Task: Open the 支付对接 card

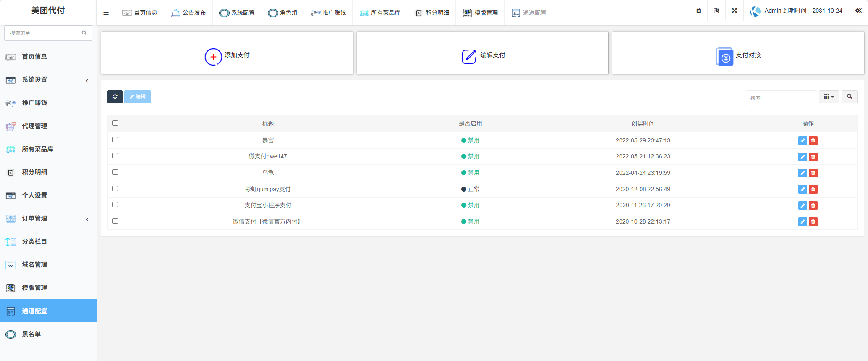Action: pyautogui.click(x=738, y=55)
